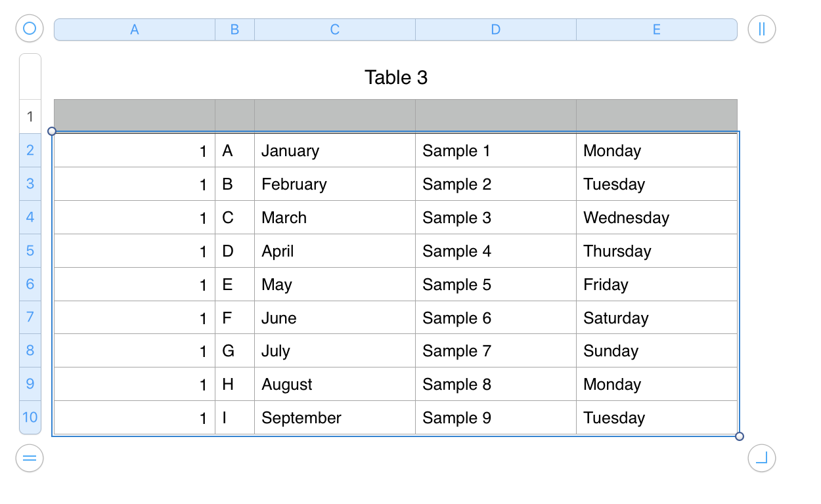
Task: Click the table select circle handle at top-left
Action: point(29,29)
